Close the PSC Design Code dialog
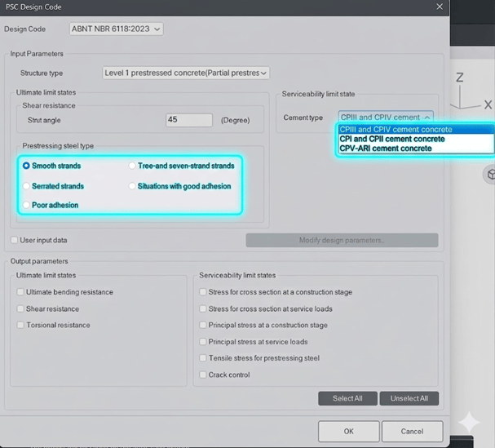495x448 pixels. (x=440, y=7)
